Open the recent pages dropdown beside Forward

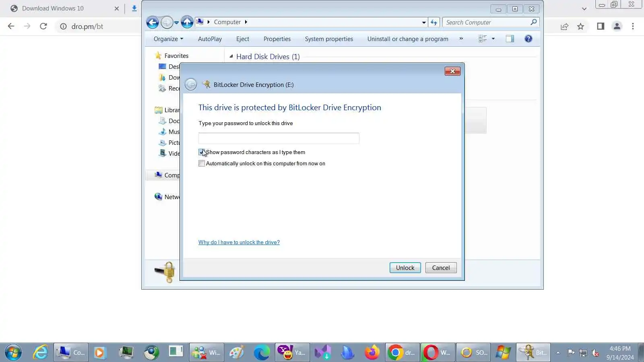(176, 23)
